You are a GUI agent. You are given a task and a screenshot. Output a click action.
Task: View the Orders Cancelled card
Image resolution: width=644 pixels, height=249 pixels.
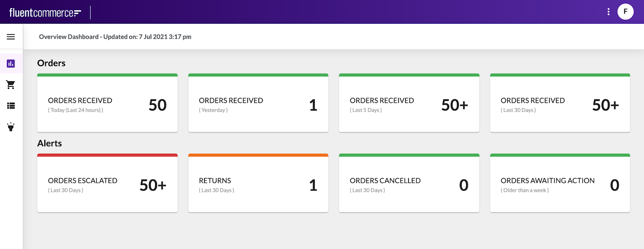pyautogui.click(x=409, y=185)
